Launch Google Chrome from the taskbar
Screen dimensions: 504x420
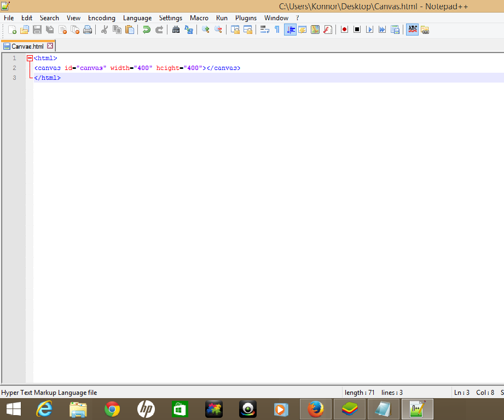click(x=112, y=409)
